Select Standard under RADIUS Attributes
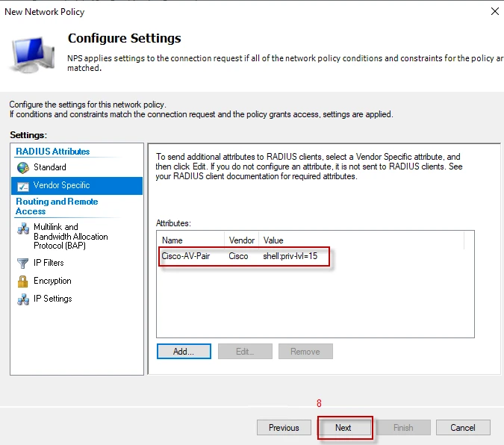This screenshot has height=445, width=504. click(49, 167)
